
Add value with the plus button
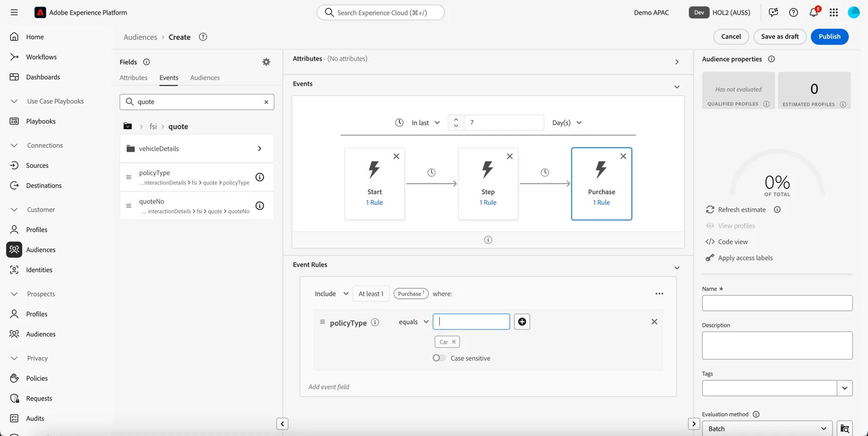[522, 321]
